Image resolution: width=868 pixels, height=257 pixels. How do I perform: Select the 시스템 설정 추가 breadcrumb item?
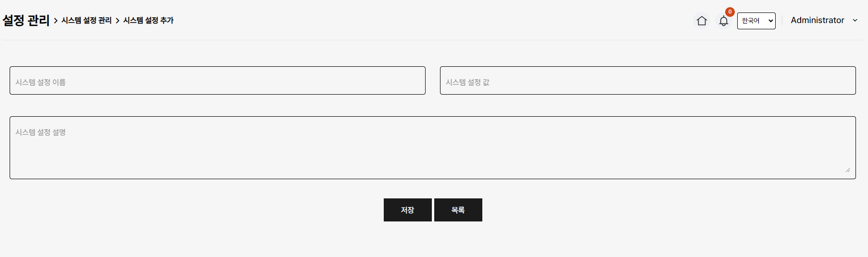pyautogui.click(x=148, y=20)
